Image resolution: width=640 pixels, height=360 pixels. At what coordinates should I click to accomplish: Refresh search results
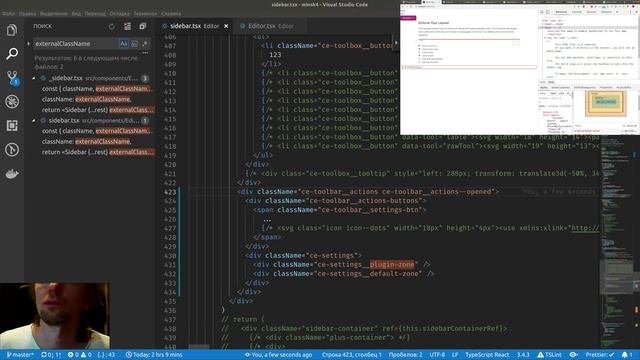pyautogui.click(x=112, y=26)
